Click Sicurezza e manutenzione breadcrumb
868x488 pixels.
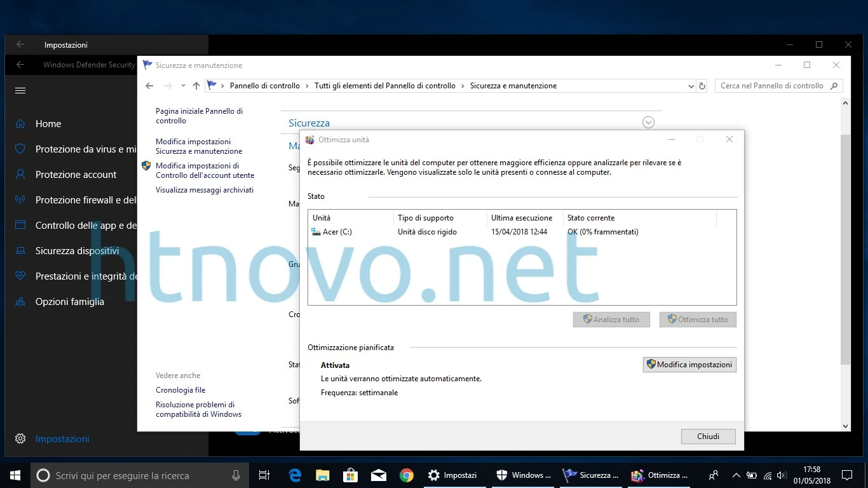point(513,86)
